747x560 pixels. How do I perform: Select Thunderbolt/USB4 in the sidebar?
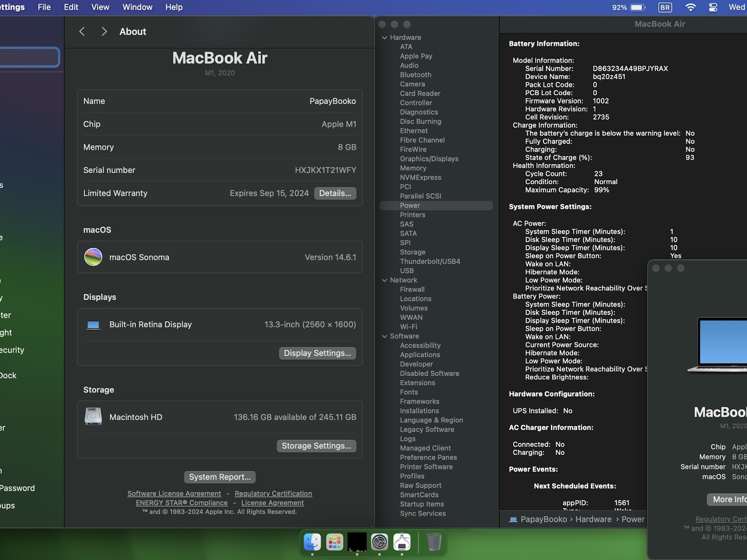(430, 261)
